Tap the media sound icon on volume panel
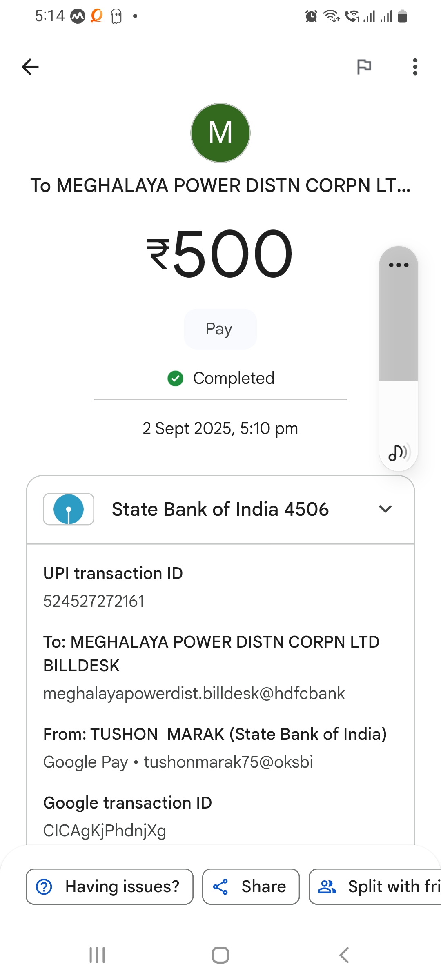This screenshot has height=980, width=441. (398, 452)
